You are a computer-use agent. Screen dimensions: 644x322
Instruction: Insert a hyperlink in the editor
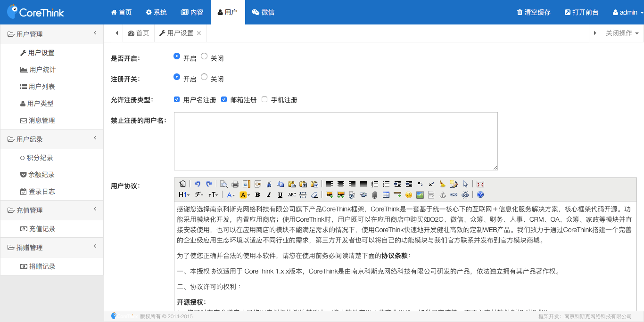(x=454, y=194)
